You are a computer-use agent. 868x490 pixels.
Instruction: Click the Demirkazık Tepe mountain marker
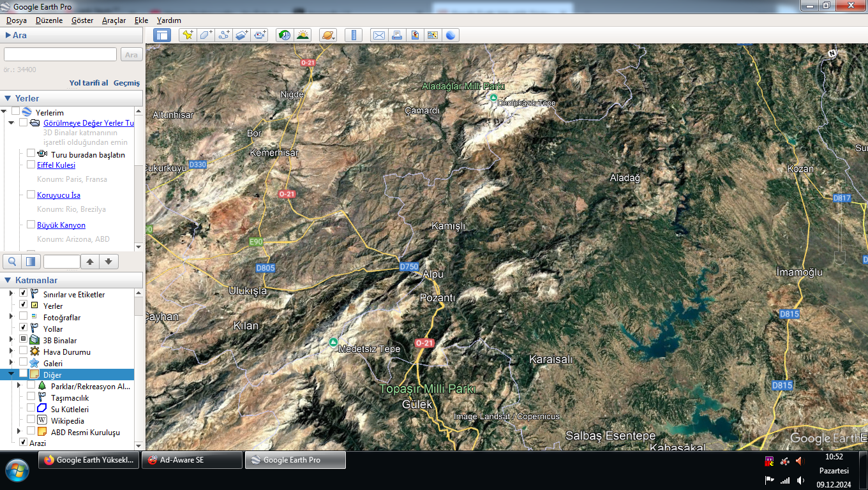(493, 98)
